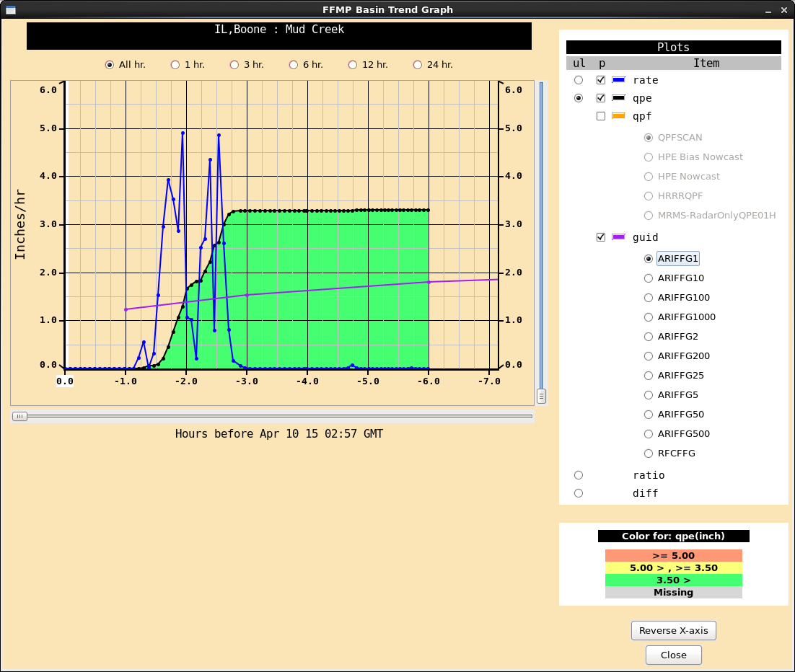Click the Plots panel header
Viewport: 795px width, 672px height.
(673, 47)
